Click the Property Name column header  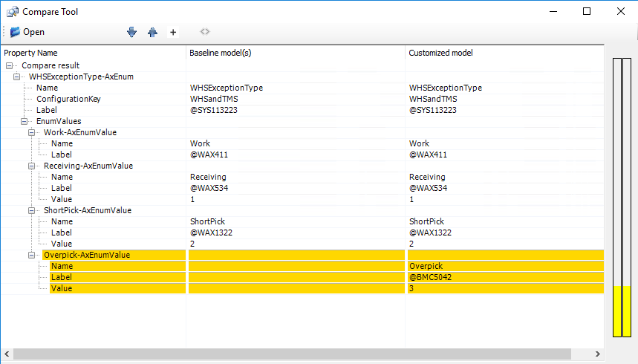30,53
